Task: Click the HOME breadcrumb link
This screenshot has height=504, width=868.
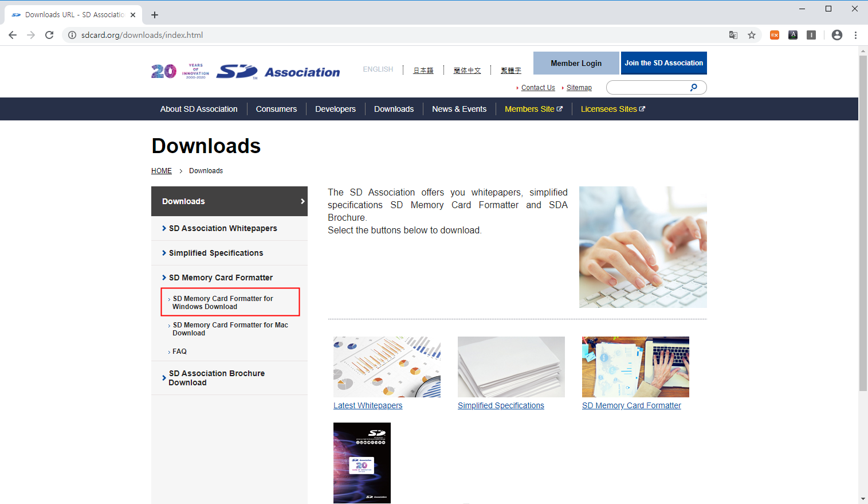Action: pos(162,171)
